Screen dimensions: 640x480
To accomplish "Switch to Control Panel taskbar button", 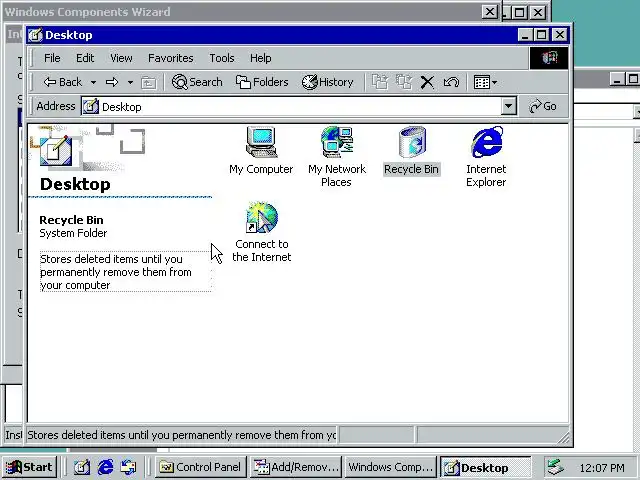I will pyautogui.click(x=201, y=467).
